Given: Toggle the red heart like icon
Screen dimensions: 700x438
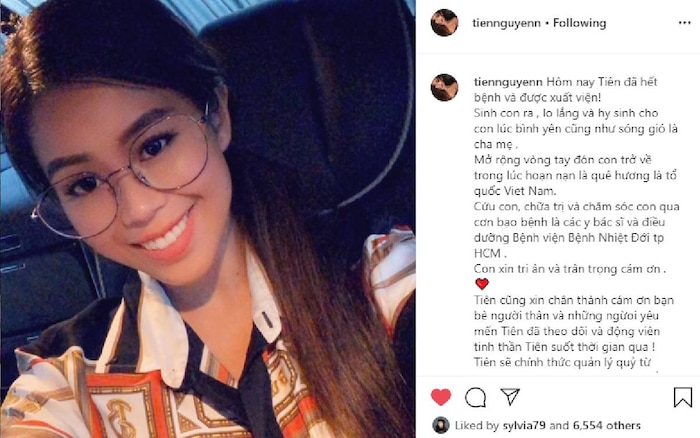Looking at the screenshot, I should [441, 396].
